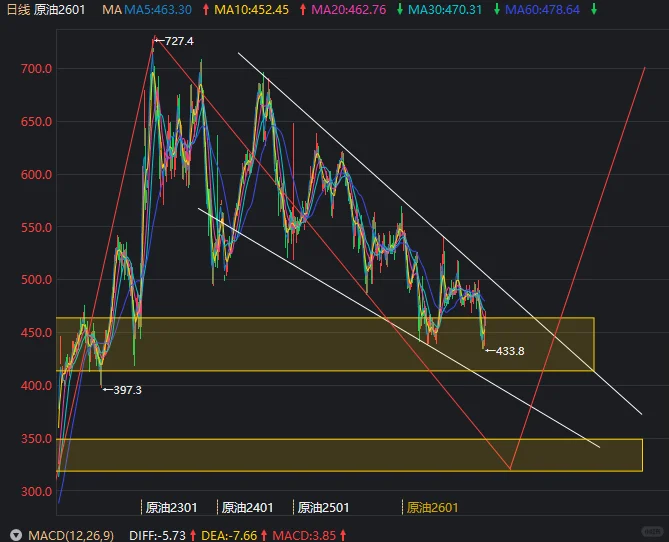Click the MA indicator name label
The image size is (669, 542).
pos(112,9)
